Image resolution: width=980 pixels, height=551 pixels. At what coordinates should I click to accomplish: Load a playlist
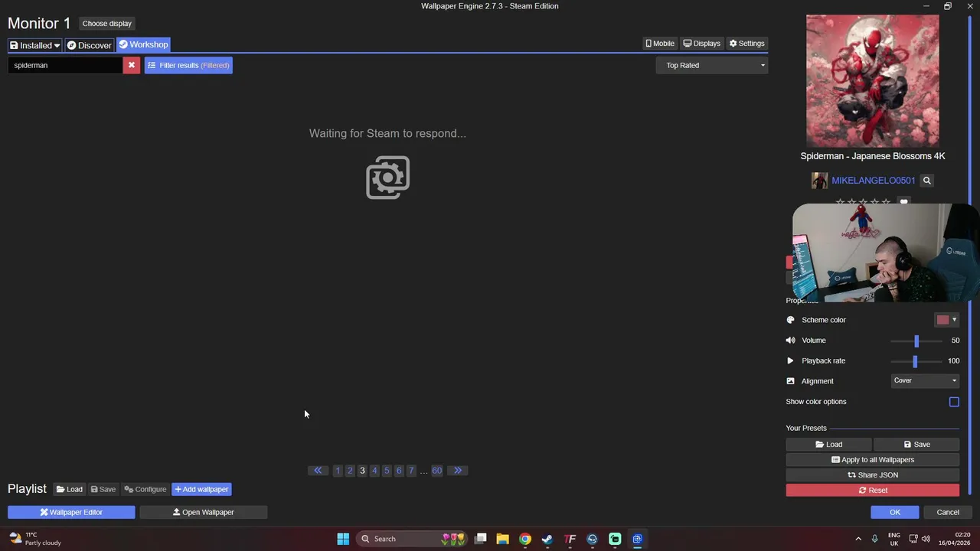(x=70, y=489)
